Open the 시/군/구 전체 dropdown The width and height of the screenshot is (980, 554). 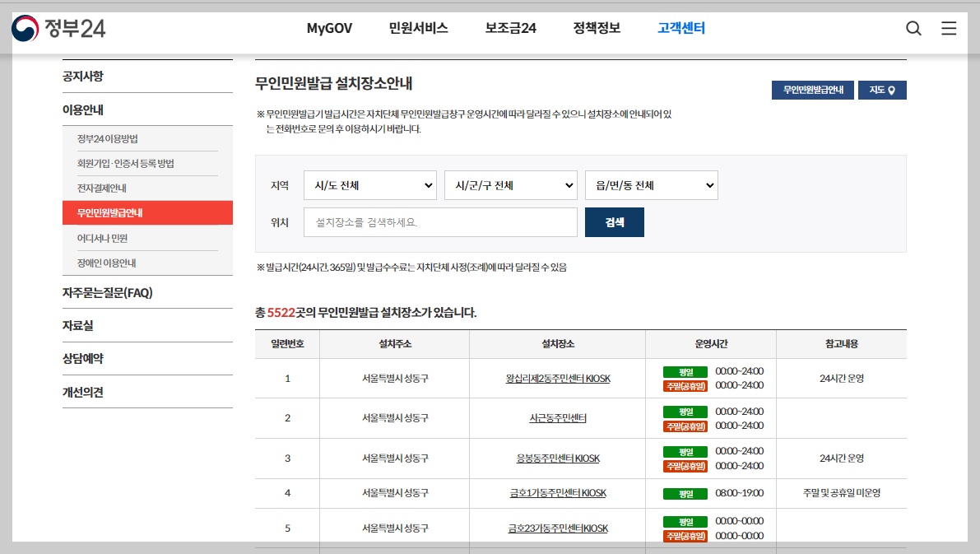(x=510, y=185)
